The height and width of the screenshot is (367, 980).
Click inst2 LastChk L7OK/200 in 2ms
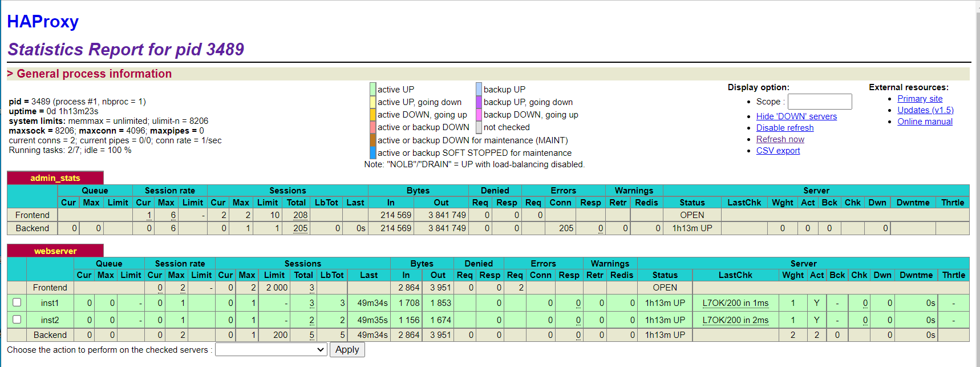735,320
